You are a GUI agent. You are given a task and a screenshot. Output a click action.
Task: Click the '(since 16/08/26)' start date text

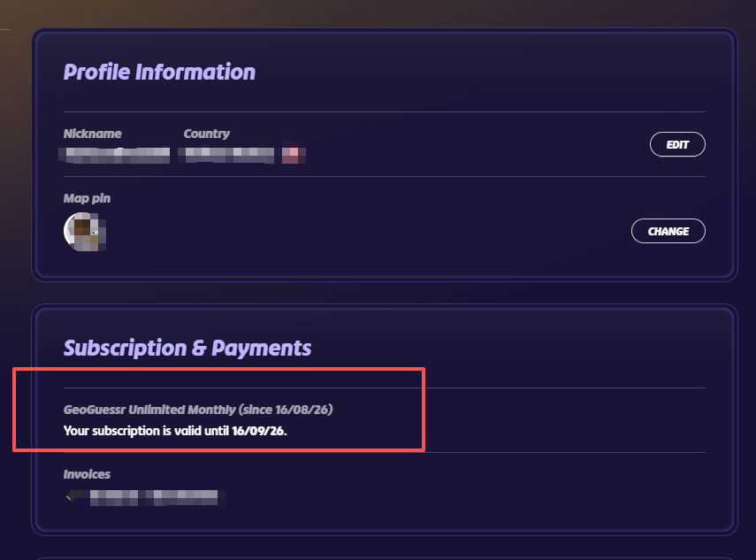(x=286, y=410)
